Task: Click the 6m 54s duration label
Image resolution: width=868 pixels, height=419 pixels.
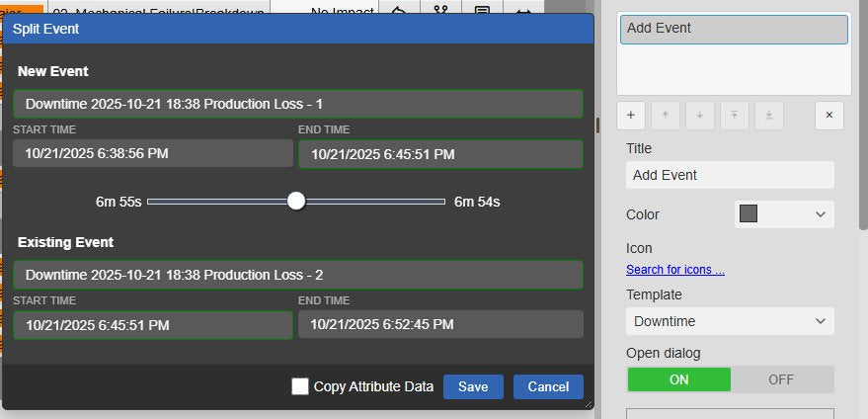Action: [x=477, y=203]
